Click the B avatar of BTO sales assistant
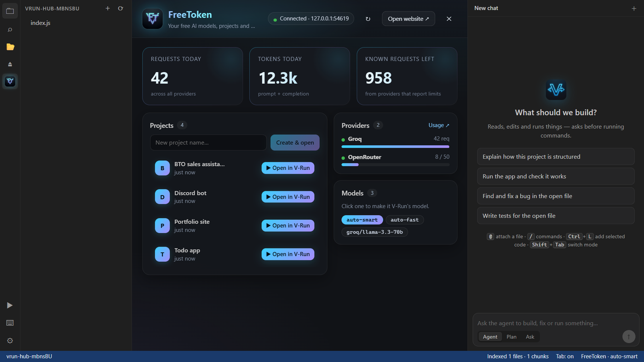644x362 pixels. (x=162, y=168)
